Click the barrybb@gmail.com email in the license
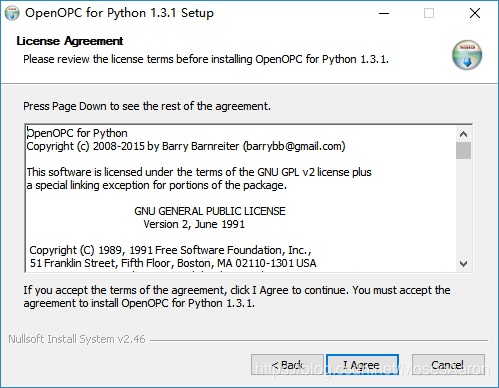Viewport: 499px width, 388px height. tap(294, 146)
